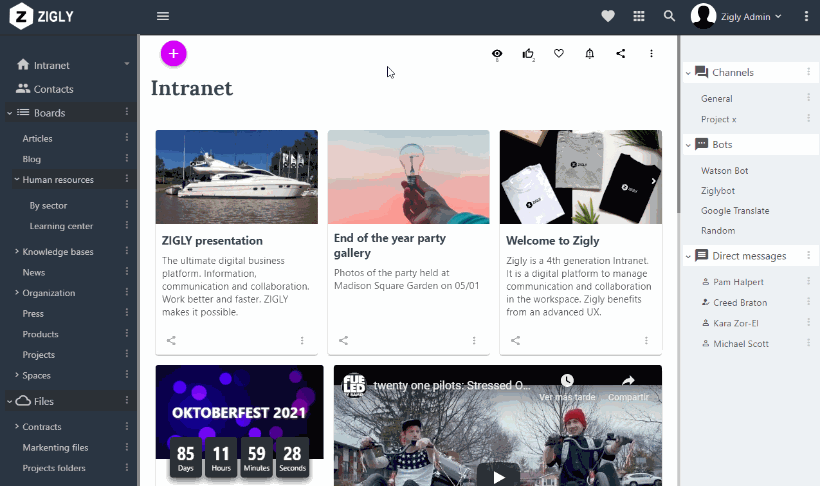Image resolution: width=820 pixels, height=486 pixels.
Task: Open Learning center item
Action: pos(61,226)
